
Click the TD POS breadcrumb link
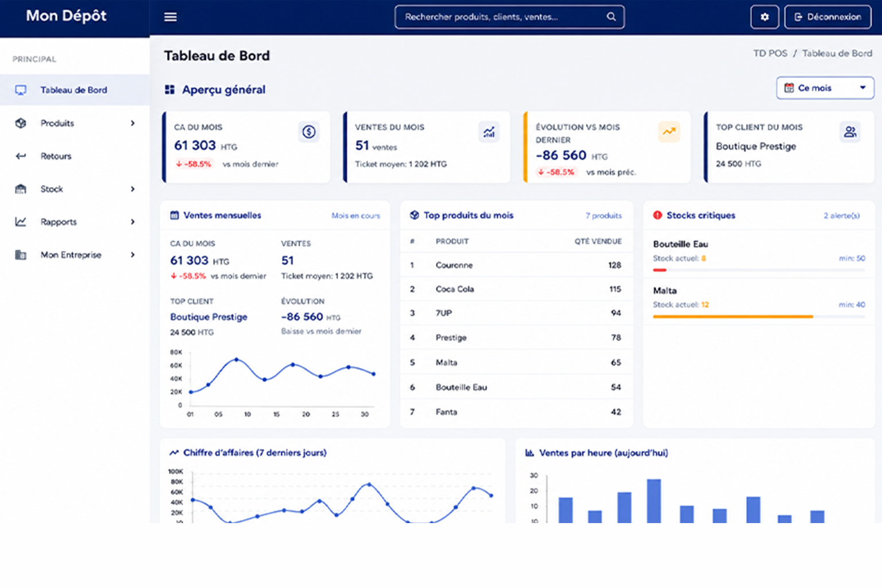point(770,53)
